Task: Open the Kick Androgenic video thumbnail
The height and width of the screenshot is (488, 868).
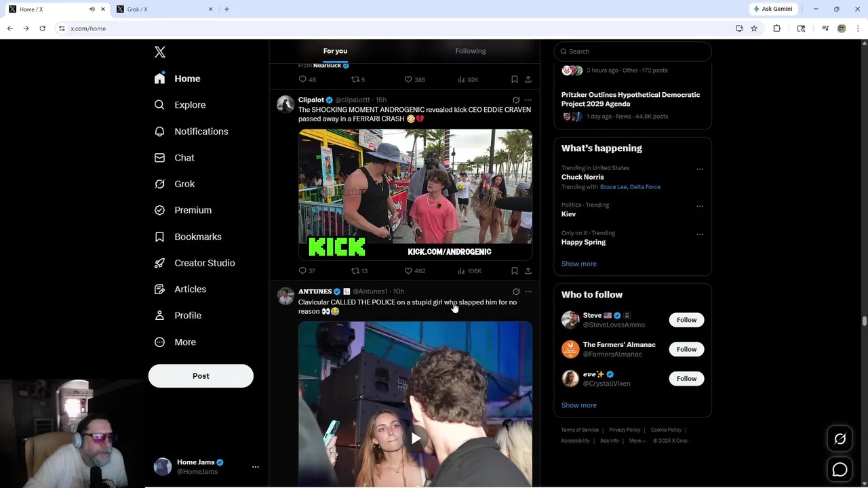Action: click(415, 195)
